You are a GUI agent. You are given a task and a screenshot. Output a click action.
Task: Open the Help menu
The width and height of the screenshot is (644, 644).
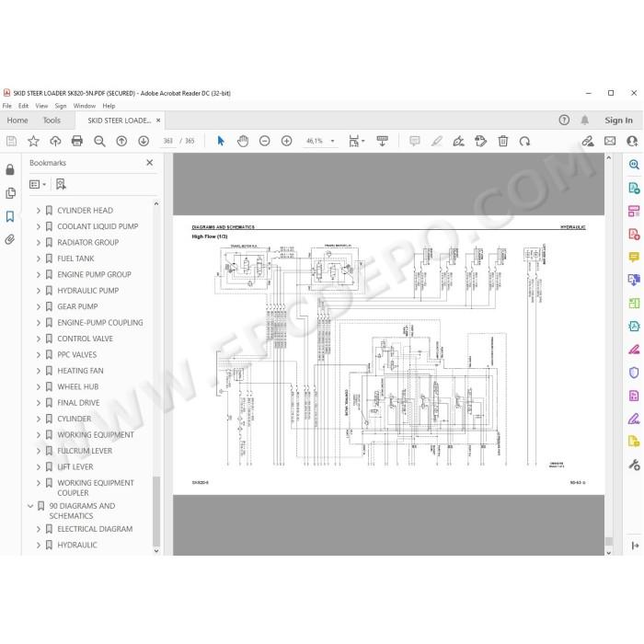click(109, 106)
